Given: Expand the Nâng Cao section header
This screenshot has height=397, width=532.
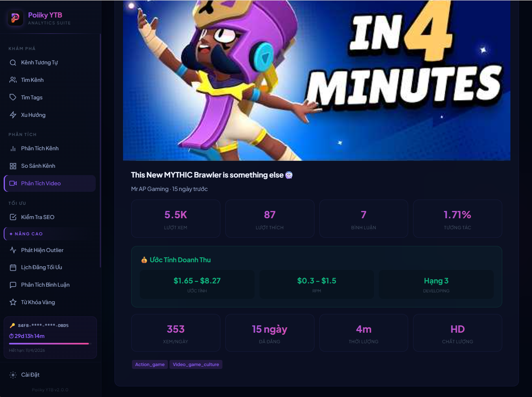Looking at the screenshot, I should tap(50, 234).
